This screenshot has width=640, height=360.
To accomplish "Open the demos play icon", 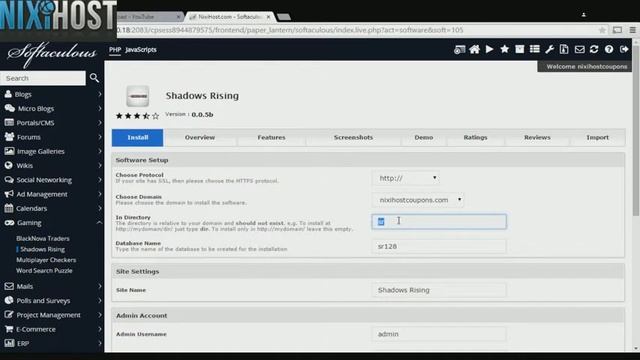I will click(x=489, y=49).
